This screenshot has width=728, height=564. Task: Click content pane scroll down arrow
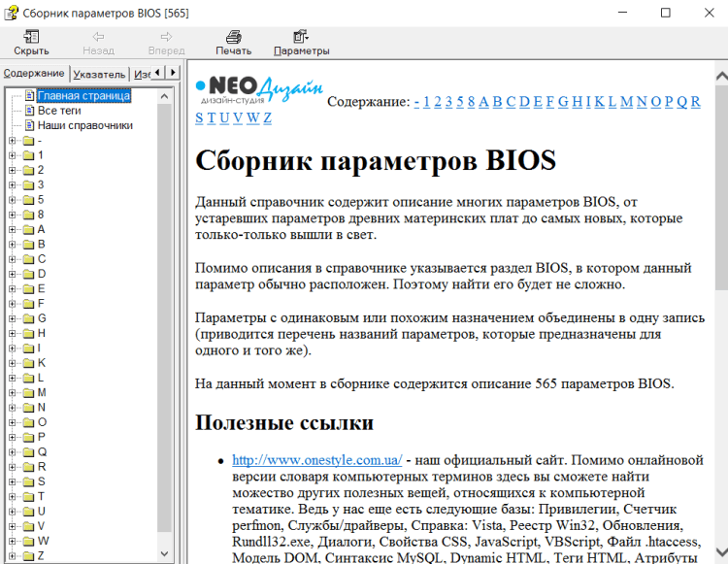tap(721, 552)
